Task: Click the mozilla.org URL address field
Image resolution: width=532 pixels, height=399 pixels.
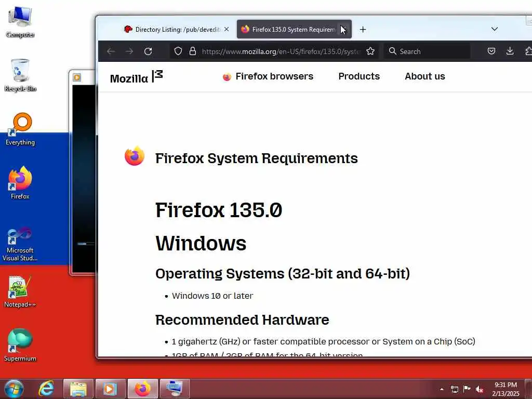Action: 281,51
